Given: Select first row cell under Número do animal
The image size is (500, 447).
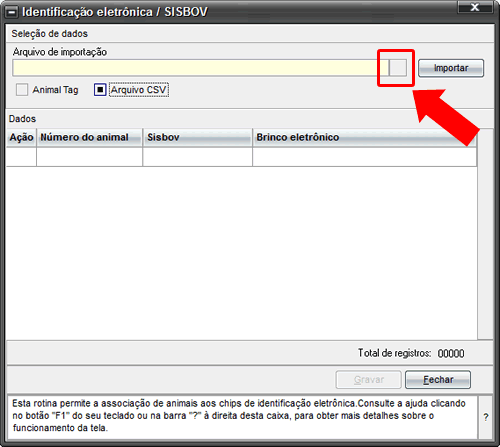Looking at the screenshot, I should point(90,157).
